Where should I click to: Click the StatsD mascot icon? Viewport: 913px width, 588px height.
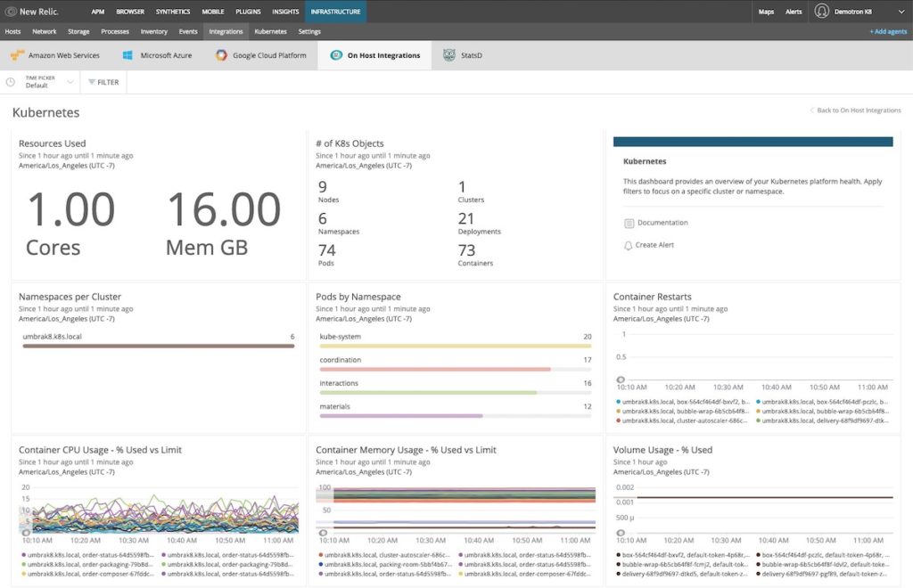tap(449, 55)
